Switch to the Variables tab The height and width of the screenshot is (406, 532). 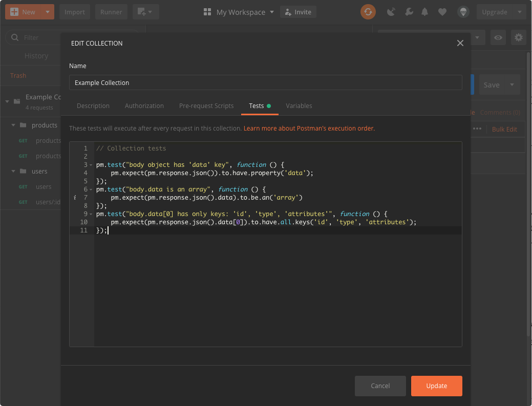[299, 106]
